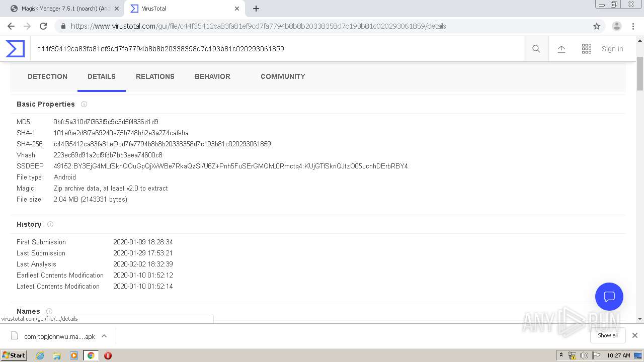Click the Magic Zip archive data text
This screenshot has height=362, width=644.
coord(111,188)
